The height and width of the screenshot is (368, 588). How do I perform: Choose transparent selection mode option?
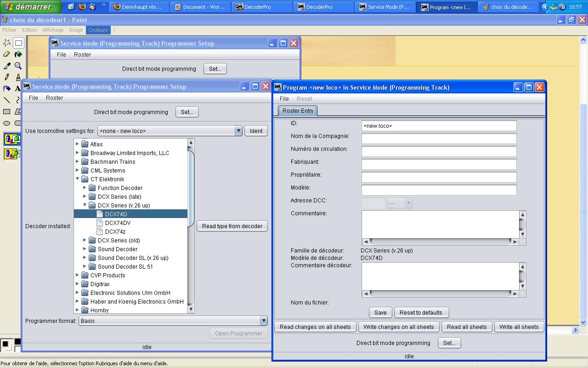coord(12,154)
